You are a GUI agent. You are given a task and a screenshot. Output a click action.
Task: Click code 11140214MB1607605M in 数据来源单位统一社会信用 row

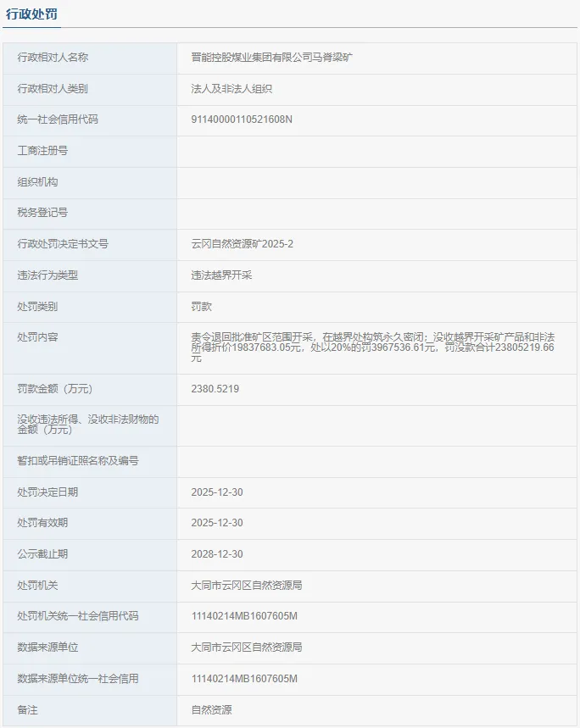pos(244,679)
